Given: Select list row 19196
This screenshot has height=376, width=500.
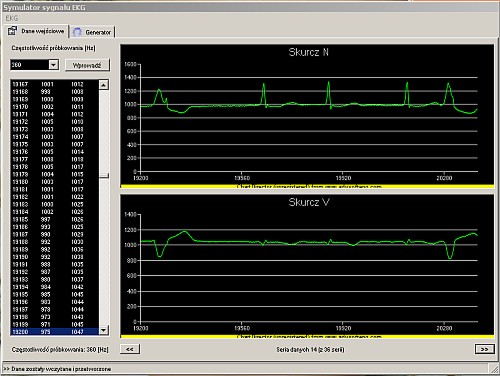Looking at the screenshot, I should [55, 302].
